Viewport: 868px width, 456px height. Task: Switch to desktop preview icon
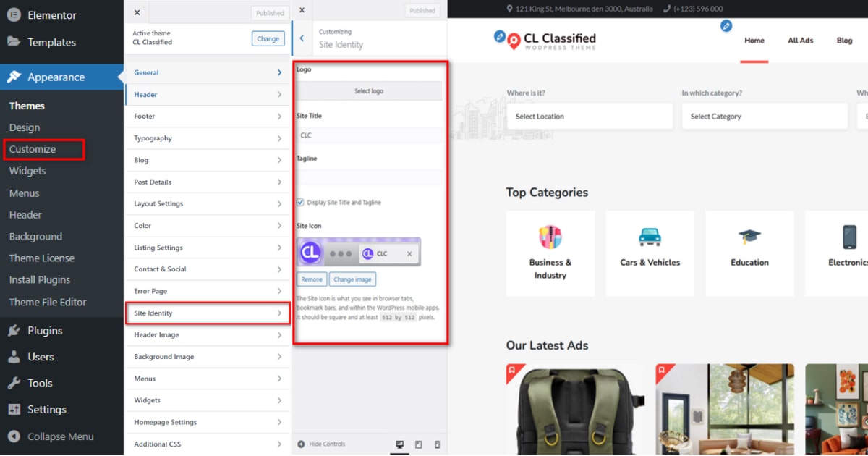click(399, 444)
